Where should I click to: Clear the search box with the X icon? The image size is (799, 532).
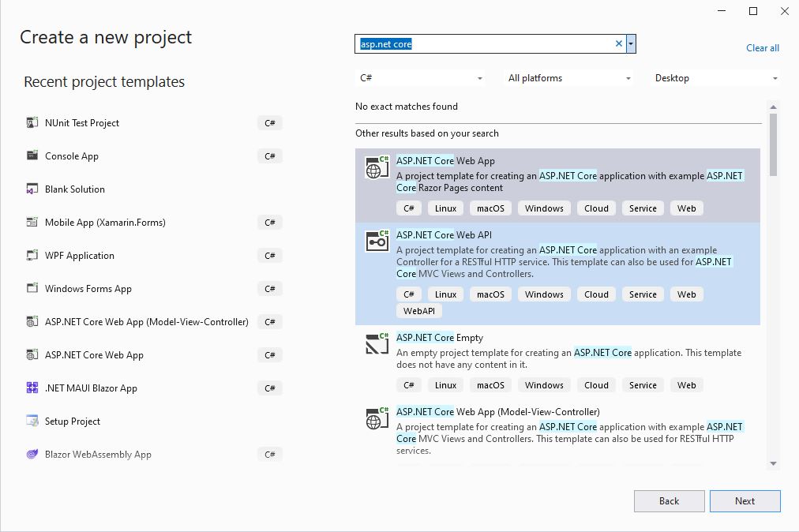(x=619, y=44)
